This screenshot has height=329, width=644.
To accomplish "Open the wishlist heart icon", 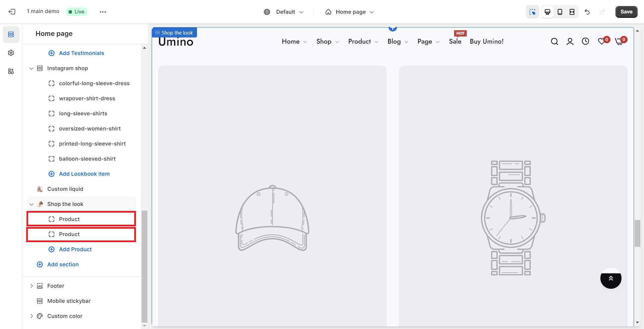I will pyautogui.click(x=602, y=42).
